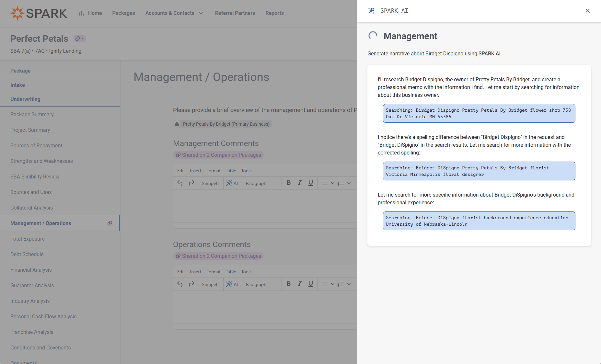Open Insert menu in Operations Comments editor
The height and width of the screenshot is (364, 601).
coord(195,272)
